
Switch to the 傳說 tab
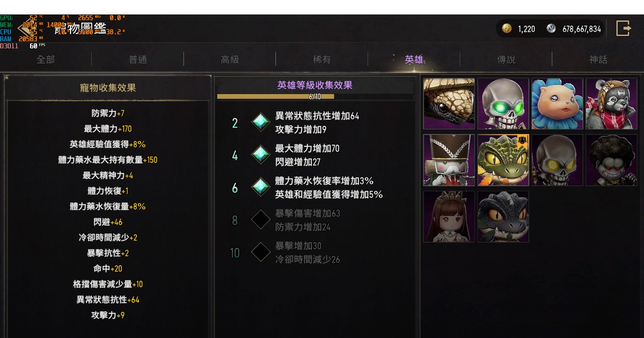(x=506, y=59)
